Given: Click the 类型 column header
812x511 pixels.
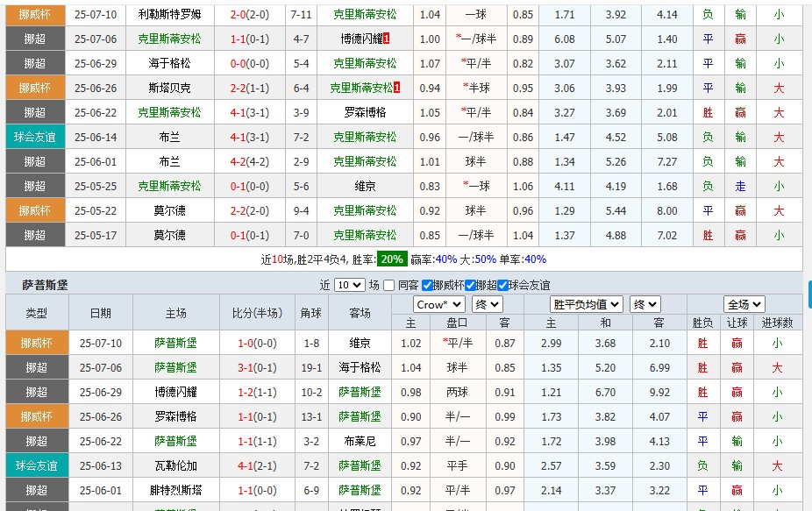Looking at the screenshot, I should [x=36, y=314].
